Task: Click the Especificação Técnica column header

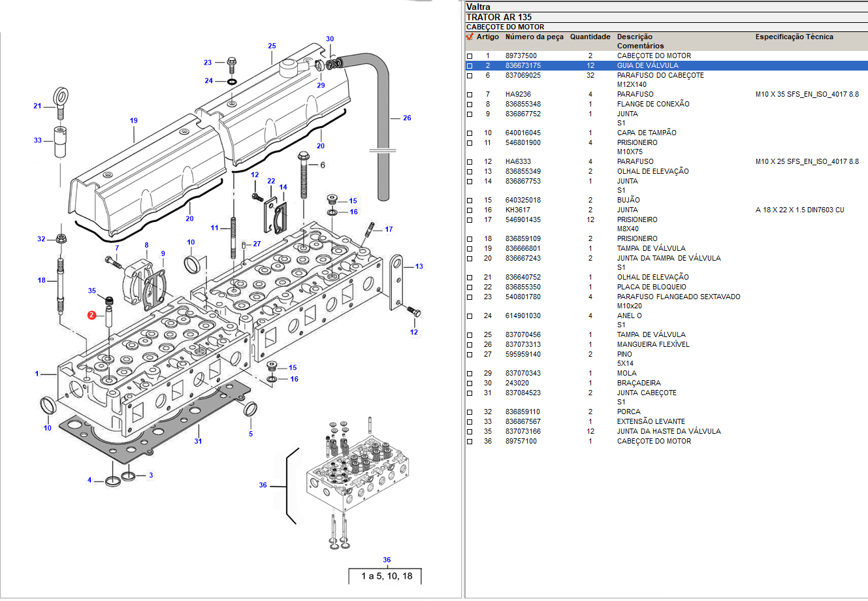Action: (x=794, y=37)
